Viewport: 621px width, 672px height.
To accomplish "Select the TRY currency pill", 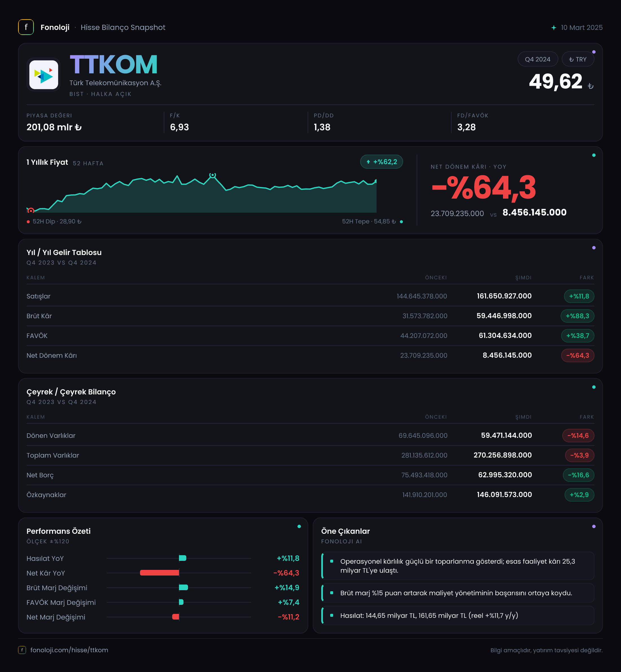I will (x=578, y=60).
